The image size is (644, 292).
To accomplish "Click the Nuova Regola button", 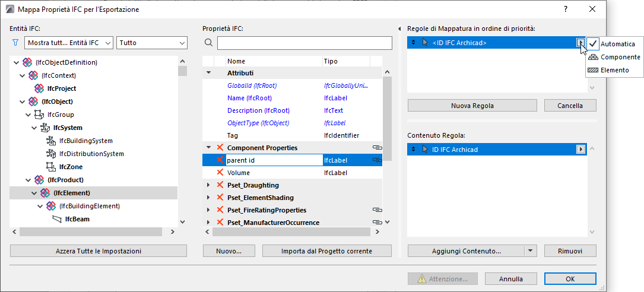I will 472,106.
